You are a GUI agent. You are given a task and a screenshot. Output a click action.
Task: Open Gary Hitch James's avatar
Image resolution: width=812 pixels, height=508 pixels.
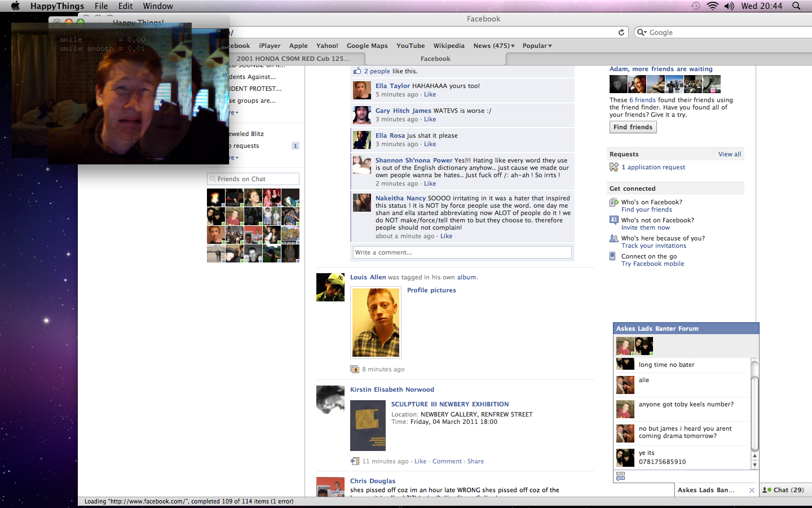click(x=362, y=115)
